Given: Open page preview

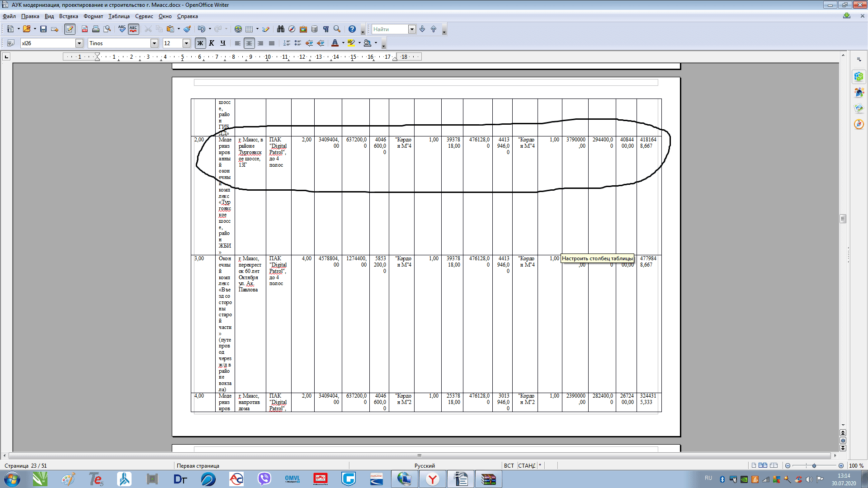Looking at the screenshot, I should click(107, 29).
